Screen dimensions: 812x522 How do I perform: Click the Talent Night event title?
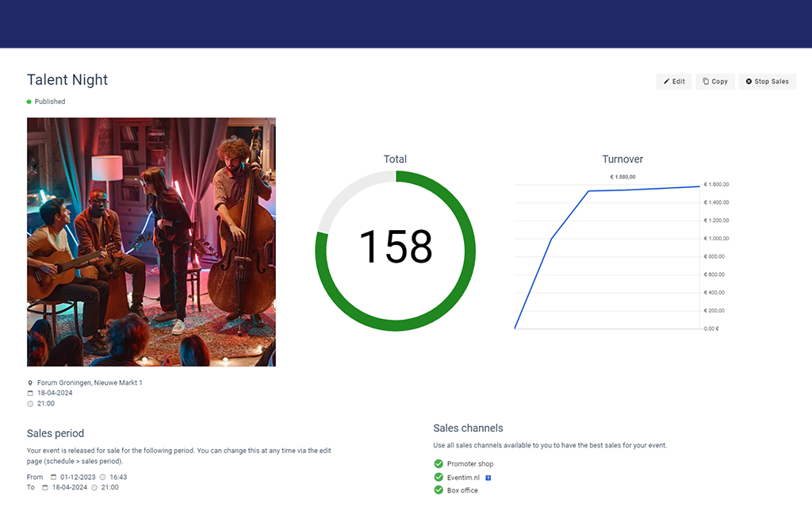click(x=67, y=80)
